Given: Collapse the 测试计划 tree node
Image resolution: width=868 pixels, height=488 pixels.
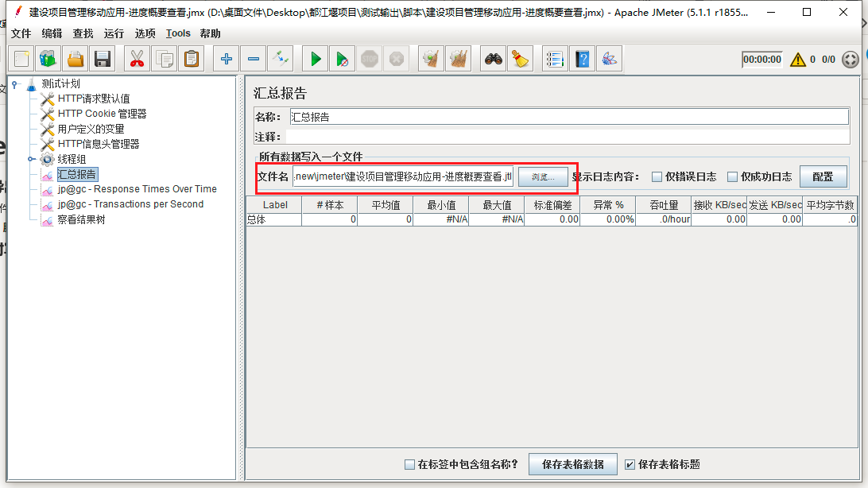Looking at the screenshot, I should [15, 84].
